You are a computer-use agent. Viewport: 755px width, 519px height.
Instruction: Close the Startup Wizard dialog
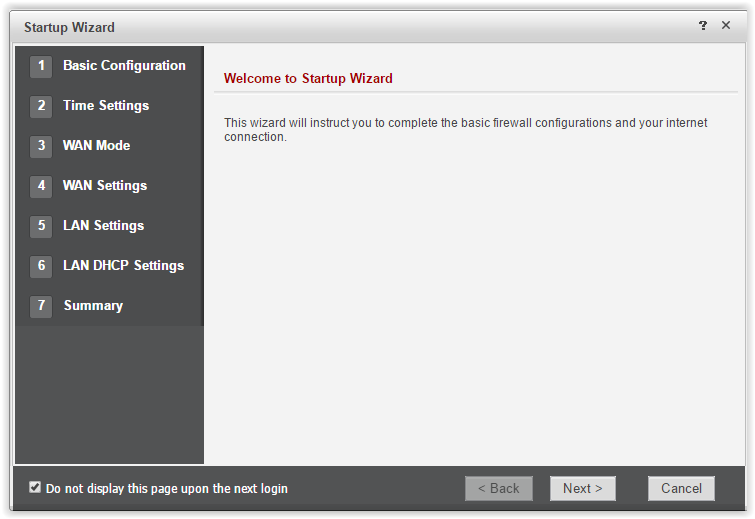tap(726, 26)
